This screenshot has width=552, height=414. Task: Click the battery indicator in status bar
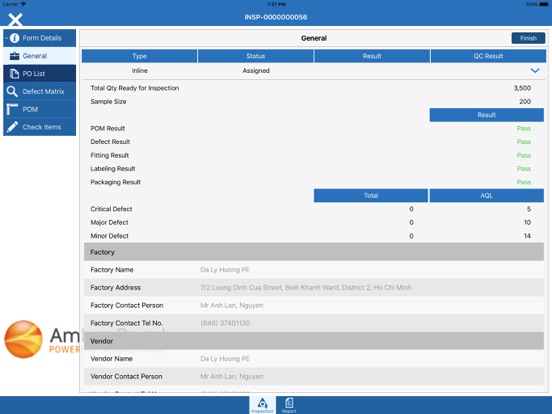(544, 4)
